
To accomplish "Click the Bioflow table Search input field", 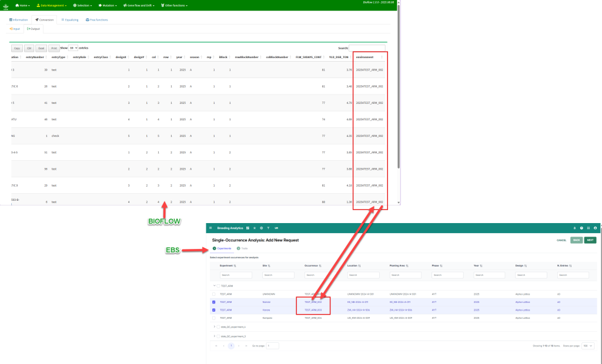I will (367, 48).
